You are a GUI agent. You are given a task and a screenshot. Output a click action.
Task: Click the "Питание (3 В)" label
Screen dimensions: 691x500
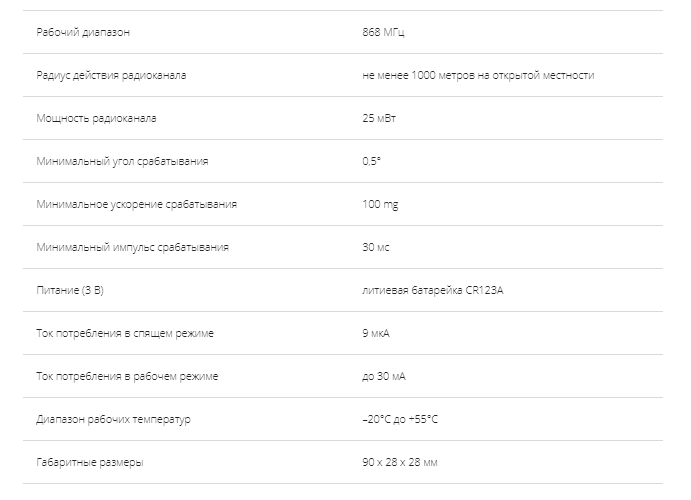click(x=72, y=290)
